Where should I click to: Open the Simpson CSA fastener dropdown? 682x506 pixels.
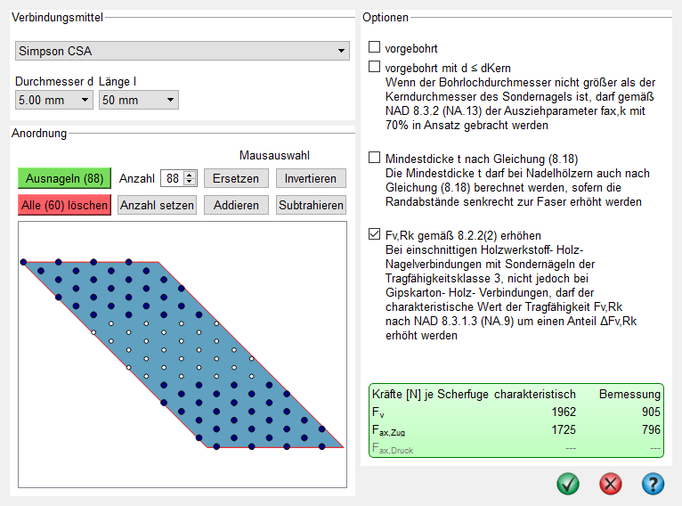click(x=181, y=51)
